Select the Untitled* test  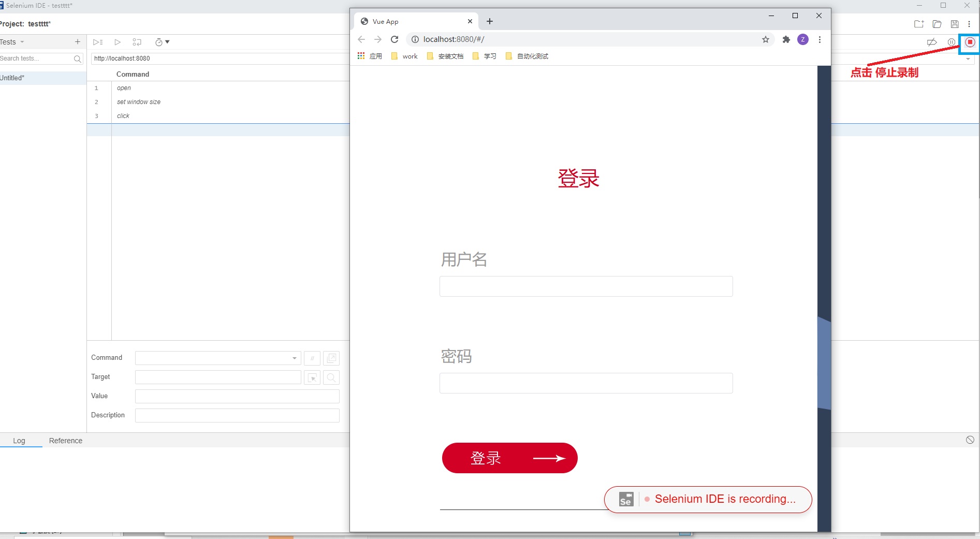[43, 78]
